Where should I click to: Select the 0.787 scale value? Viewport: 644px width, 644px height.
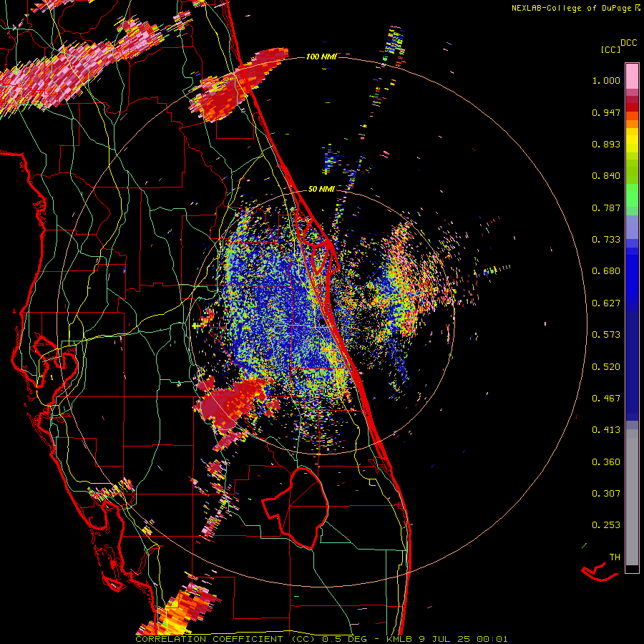point(606,208)
